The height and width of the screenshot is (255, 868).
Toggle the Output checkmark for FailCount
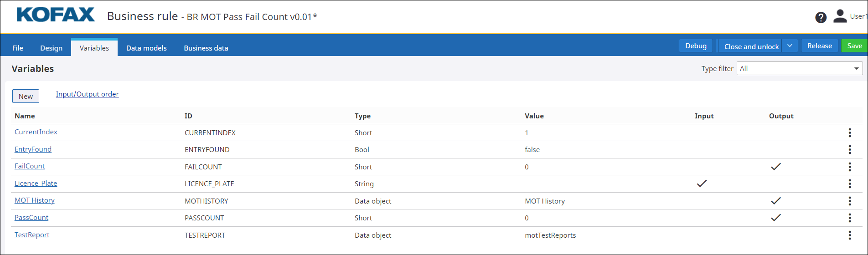[x=775, y=167]
